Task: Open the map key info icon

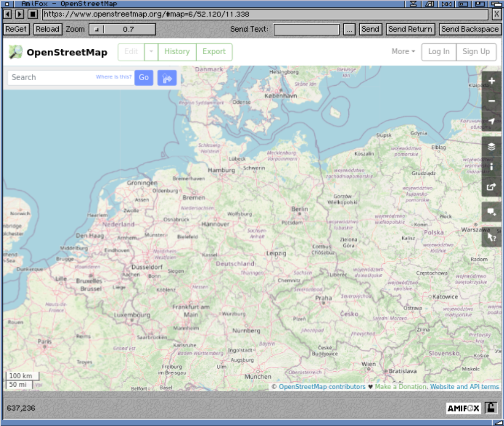Action: click(x=492, y=167)
